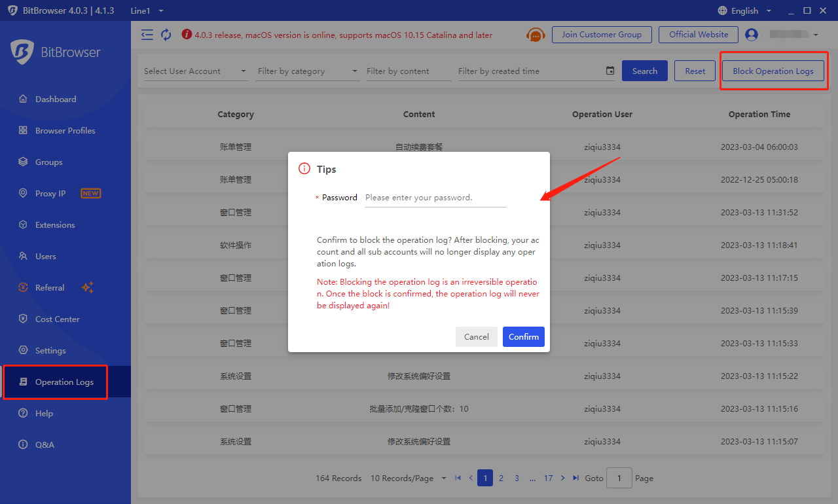Click the 2023-03-13 11:15:07 timestamp cell
838x504 pixels.
point(759,441)
